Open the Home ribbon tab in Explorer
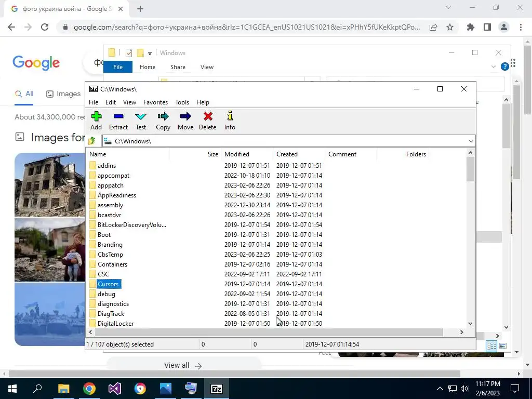The width and height of the screenshot is (532, 399). click(x=147, y=67)
